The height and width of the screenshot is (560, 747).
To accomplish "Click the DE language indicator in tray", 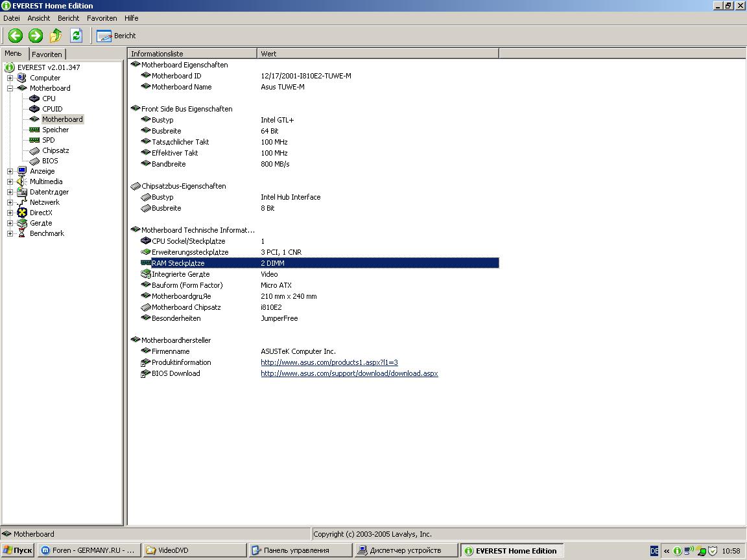I will [654, 551].
